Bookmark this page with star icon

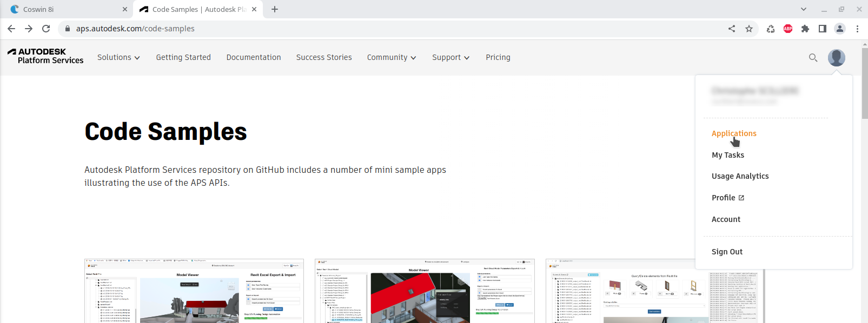pyautogui.click(x=749, y=29)
